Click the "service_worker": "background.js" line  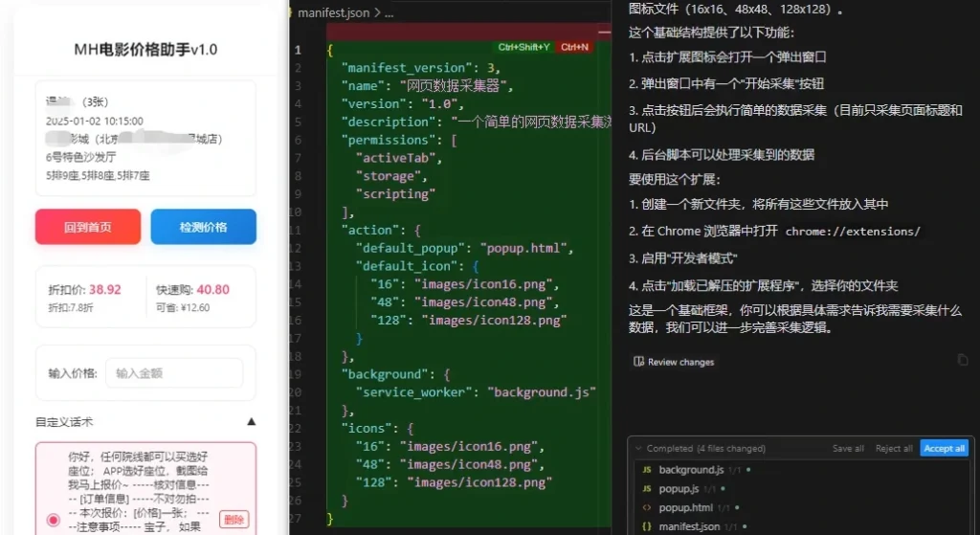[476, 392]
